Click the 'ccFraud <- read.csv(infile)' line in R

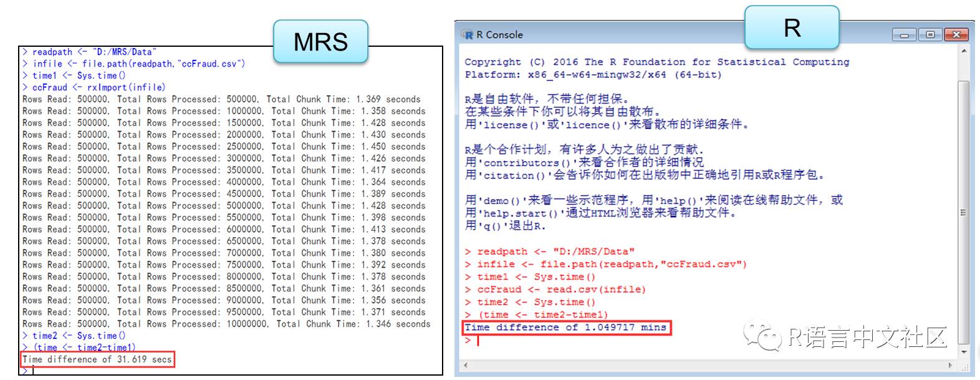(x=561, y=290)
